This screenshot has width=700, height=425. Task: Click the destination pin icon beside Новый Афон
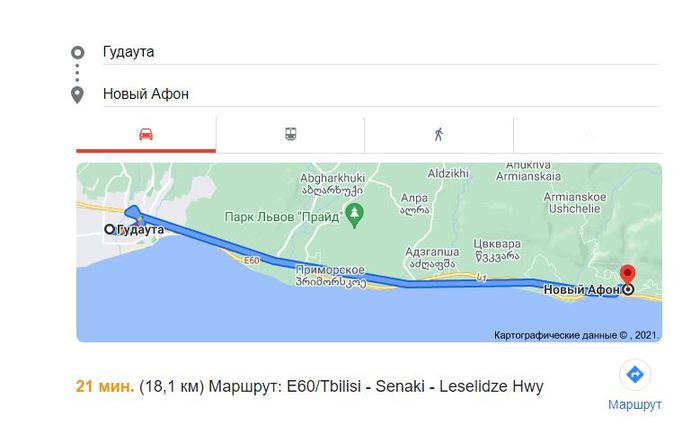pos(78,95)
